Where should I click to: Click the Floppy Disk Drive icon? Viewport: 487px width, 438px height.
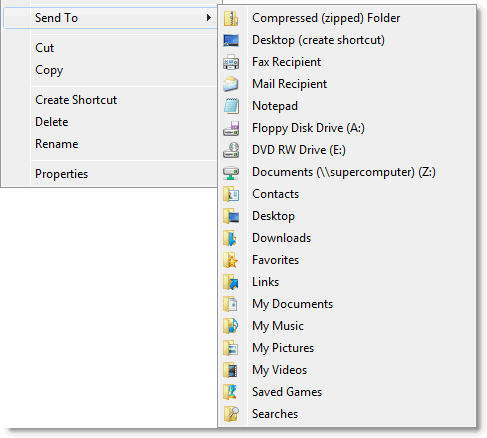[231, 128]
